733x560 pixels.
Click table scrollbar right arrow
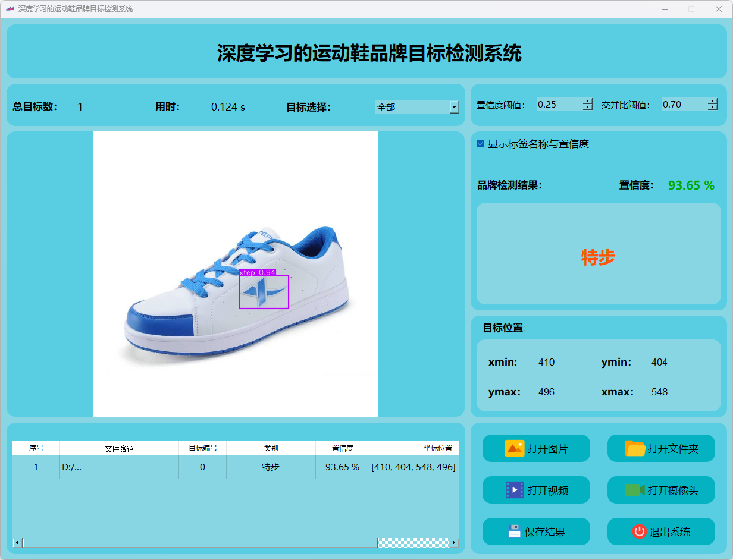coord(455,543)
